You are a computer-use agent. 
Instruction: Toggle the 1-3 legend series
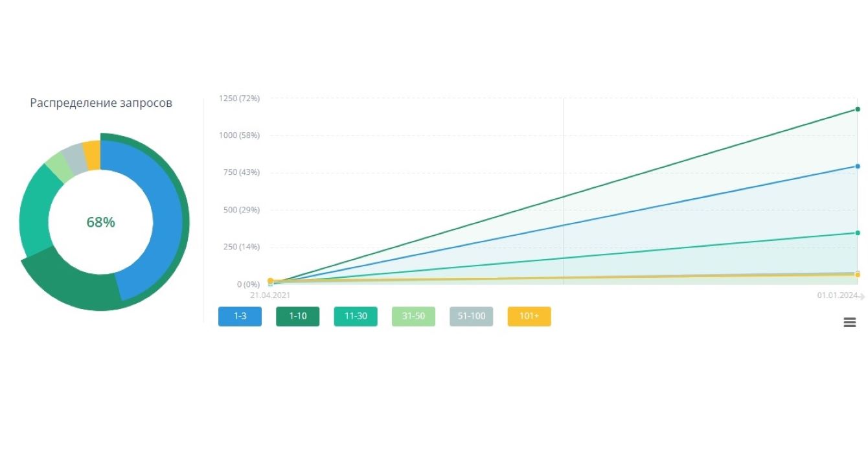tap(240, 316)
